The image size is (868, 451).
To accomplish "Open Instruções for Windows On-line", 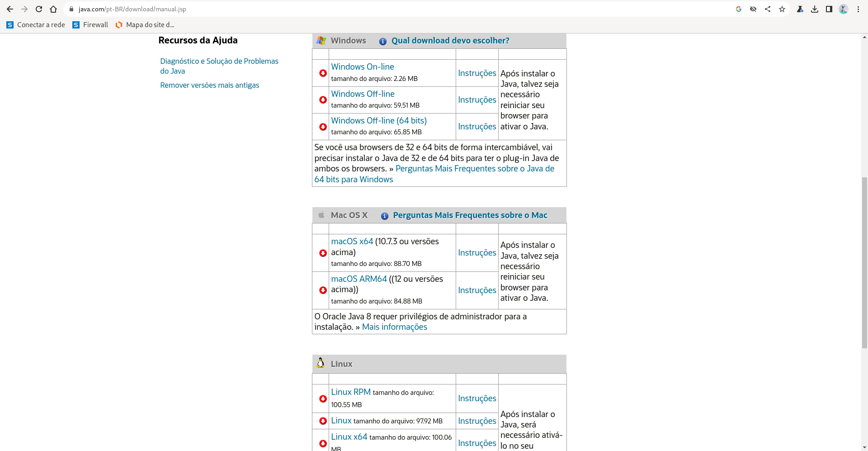I will [477, 73].
